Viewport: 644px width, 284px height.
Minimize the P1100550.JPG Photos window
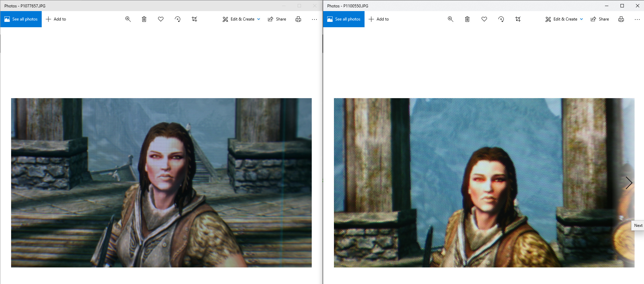tap(607, 6)
